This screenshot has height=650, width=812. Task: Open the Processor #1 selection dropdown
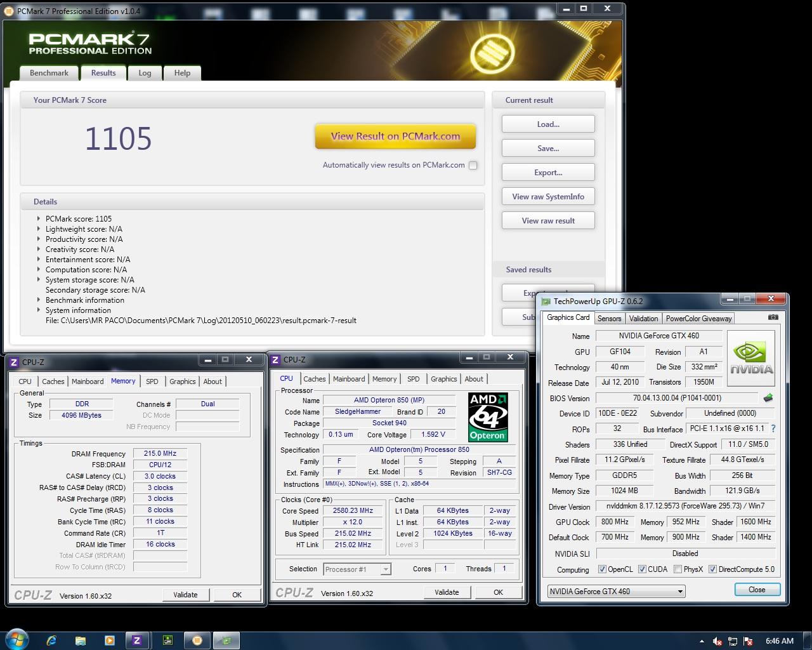(357, 569)
